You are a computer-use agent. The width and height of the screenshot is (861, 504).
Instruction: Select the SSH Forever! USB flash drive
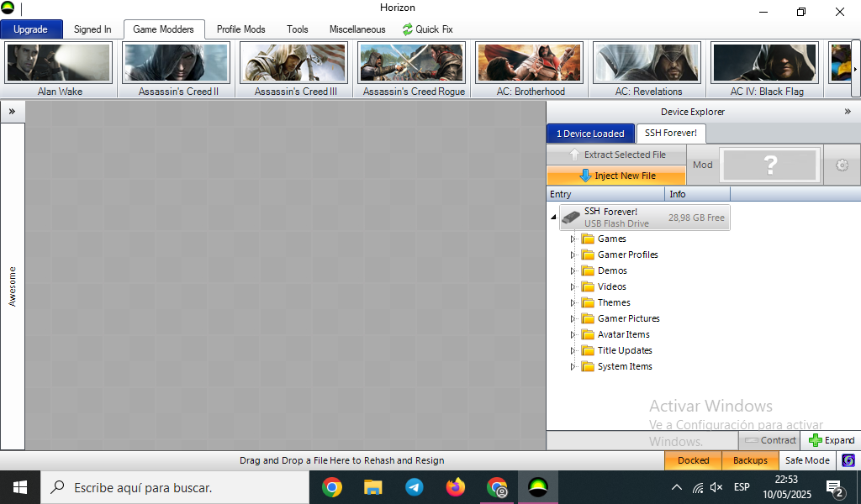[x=645, y=218]
